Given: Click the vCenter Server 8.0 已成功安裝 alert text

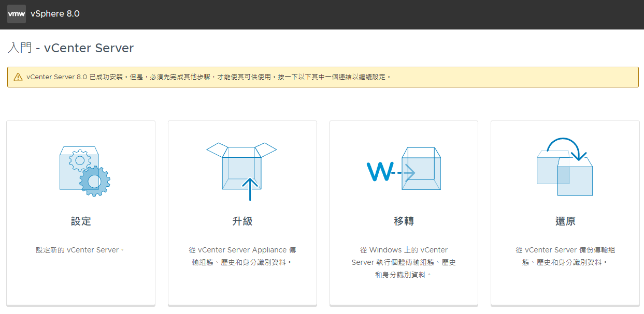Looking at the screenshot, I should 208,77.
